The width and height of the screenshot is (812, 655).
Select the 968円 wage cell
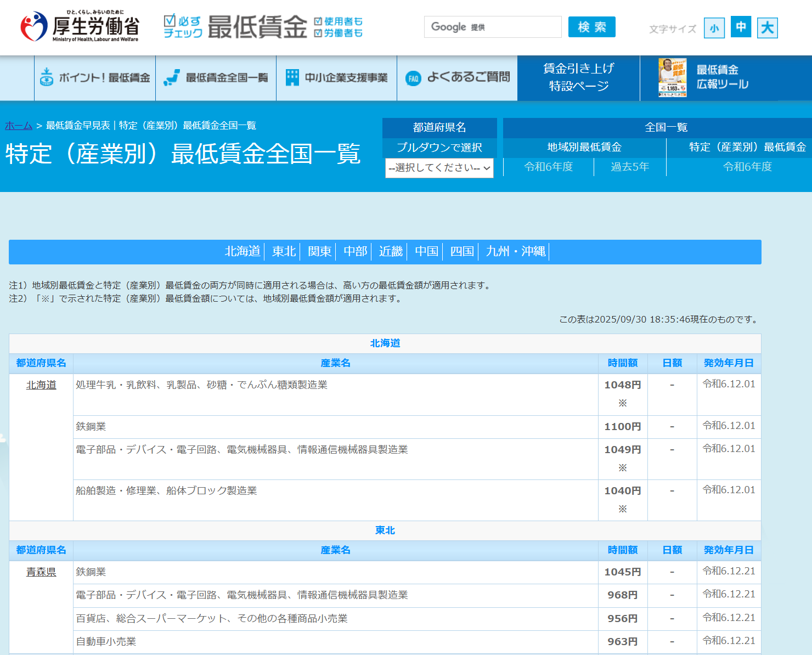point(623,595)
